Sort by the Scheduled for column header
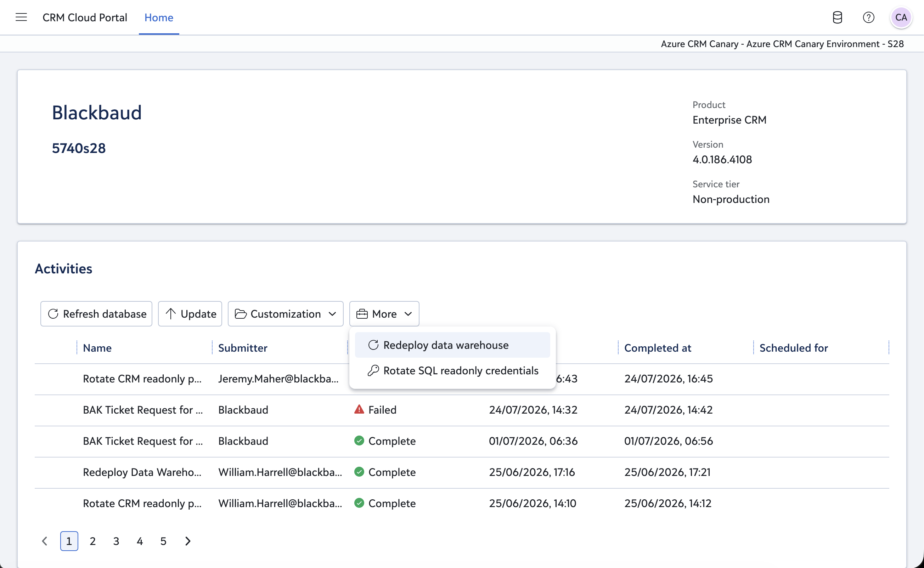 [x=794, y=348]
